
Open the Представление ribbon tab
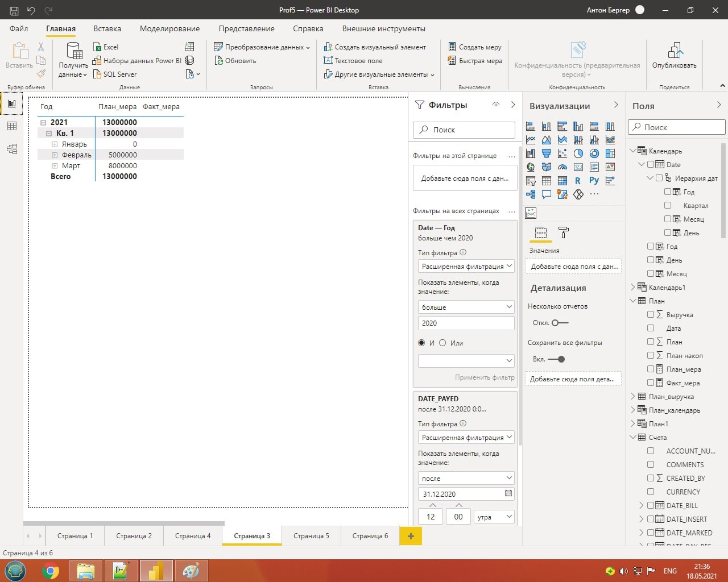[246, 28]
